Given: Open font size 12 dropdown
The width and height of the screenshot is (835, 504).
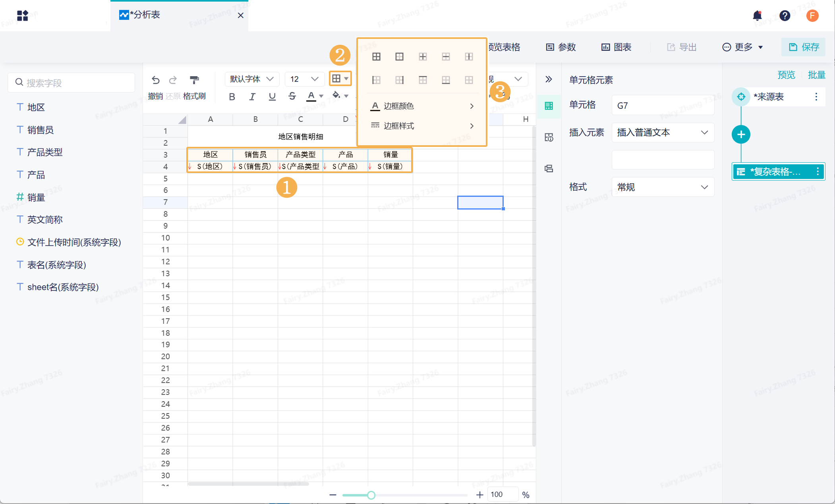Looking at the screenshot, I should point(304,79).
